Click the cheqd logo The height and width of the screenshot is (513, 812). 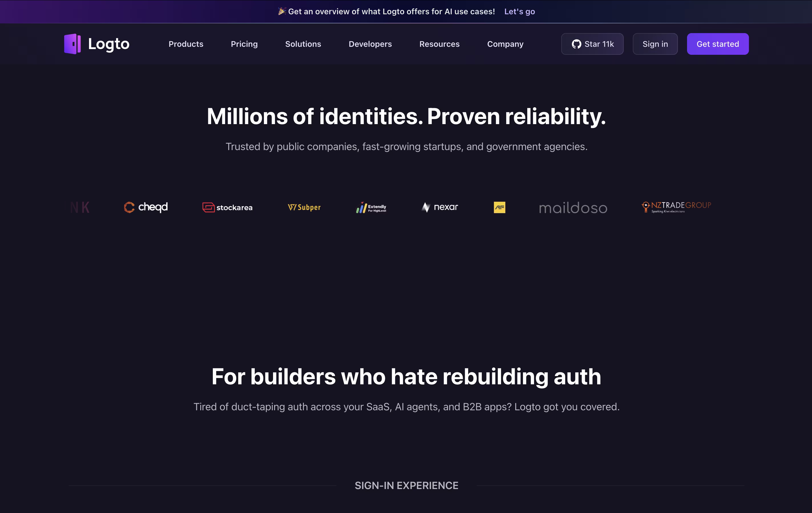(146, 207)
